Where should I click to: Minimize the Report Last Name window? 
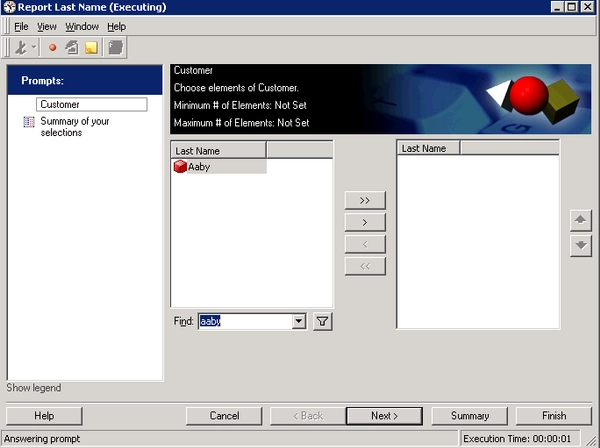[557, 7]
